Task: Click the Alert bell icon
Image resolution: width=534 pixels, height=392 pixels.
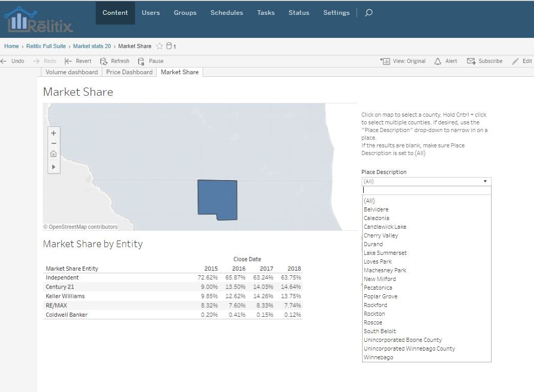Action: (x=438, y=61)
